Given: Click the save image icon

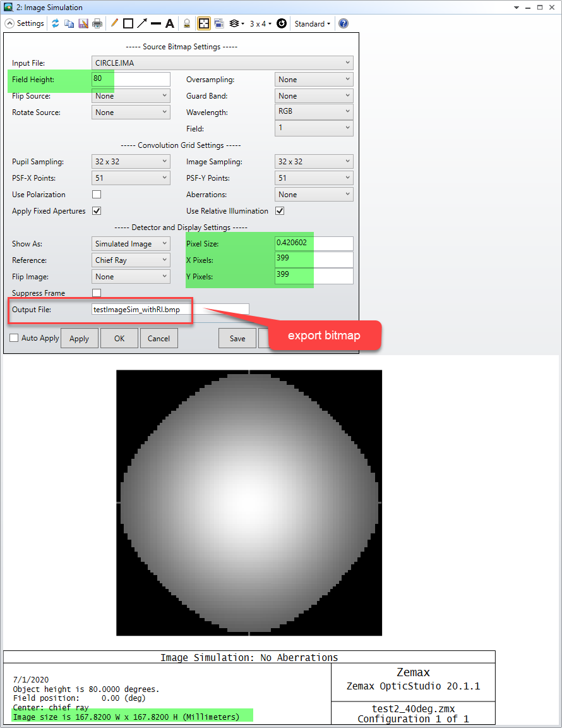Looking at the screenshot, I should click(83, 23).
